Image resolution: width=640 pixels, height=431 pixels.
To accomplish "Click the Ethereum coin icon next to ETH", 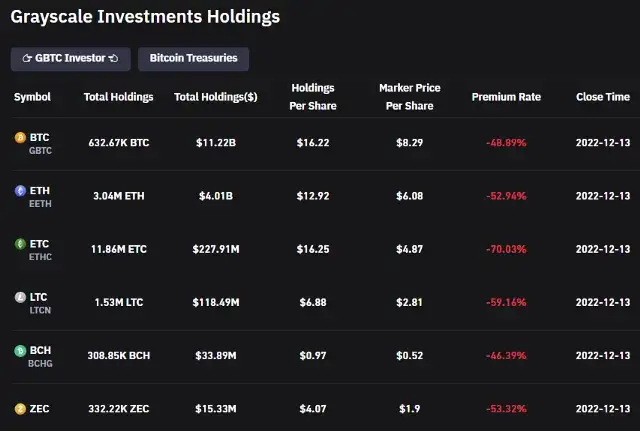I will [x=20, y=191].
